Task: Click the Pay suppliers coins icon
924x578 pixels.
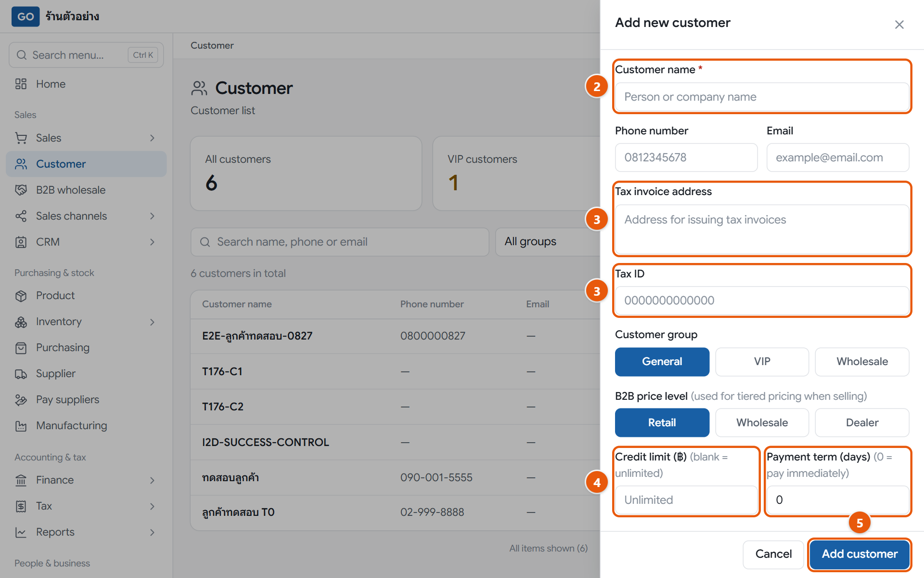Action: pos(21,400)
